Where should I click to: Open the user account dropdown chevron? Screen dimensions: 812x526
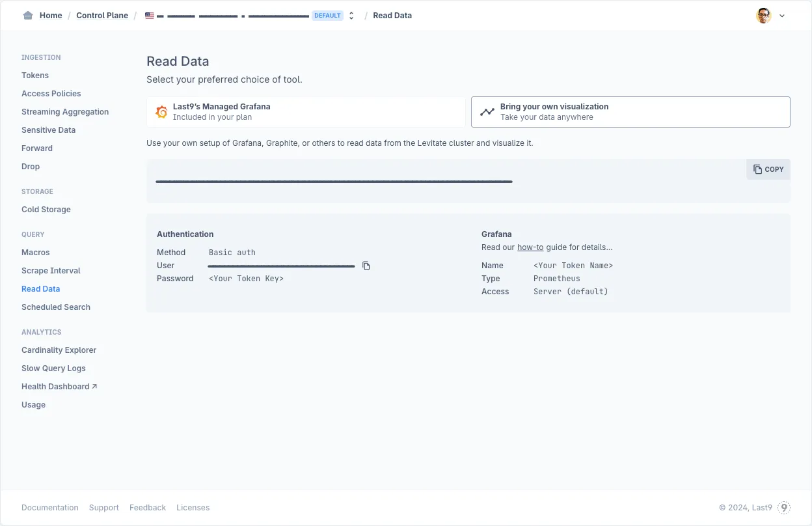(x=782, y=16)
